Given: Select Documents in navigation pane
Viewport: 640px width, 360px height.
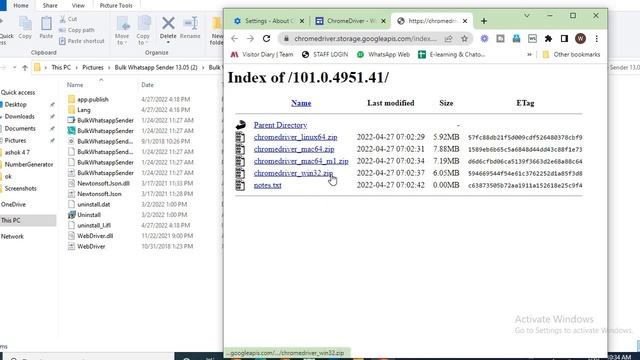Looking at the screenshot, I should [x=20, y=128].
